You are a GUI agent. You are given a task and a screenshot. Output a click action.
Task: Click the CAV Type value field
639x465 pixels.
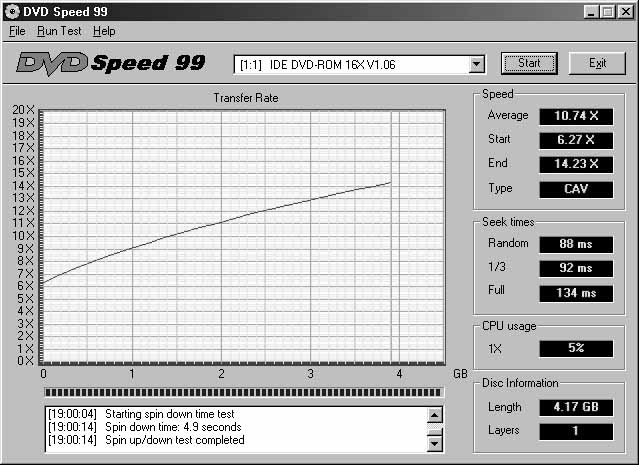point(575,189)
